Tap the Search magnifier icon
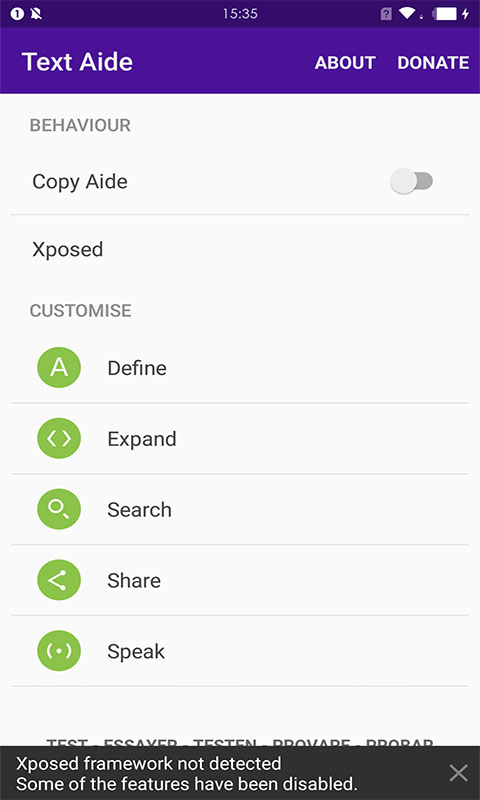The width and height of the screenshot is (480, 800). pyautogui.click(x=59, y=509)
